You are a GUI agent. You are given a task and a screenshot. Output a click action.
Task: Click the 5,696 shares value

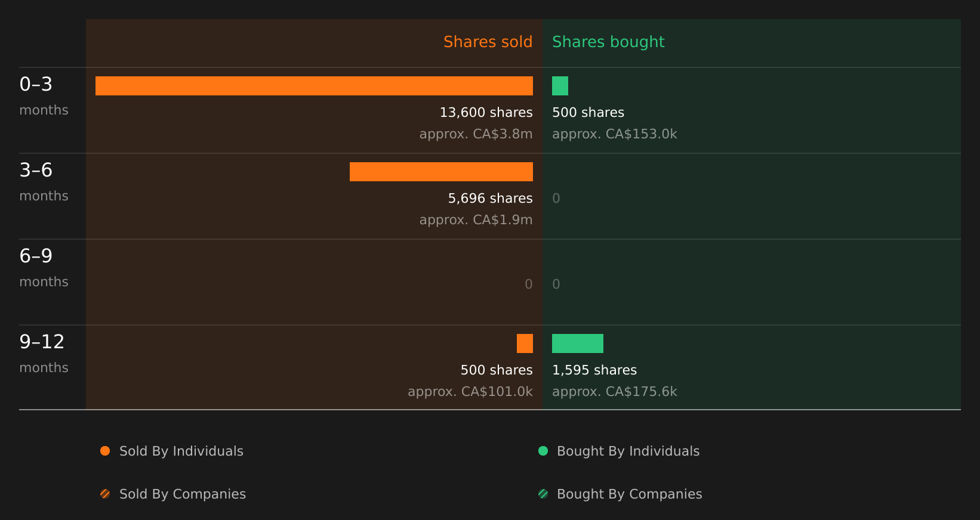tap(491, 199)
